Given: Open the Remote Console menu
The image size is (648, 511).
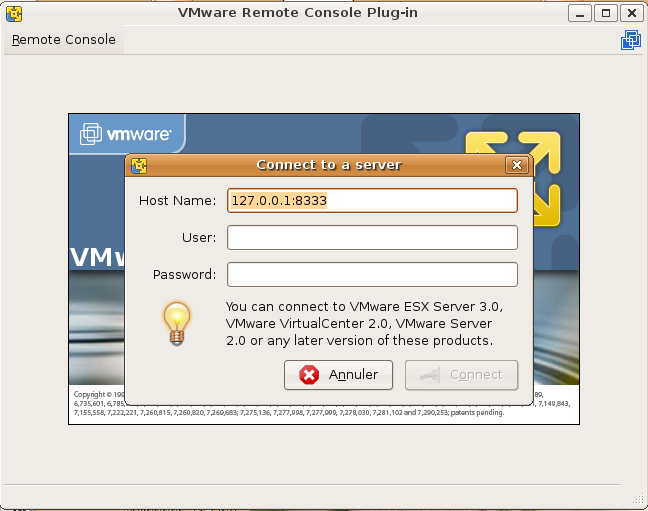Looking at the screenshot, I should [x=64, y=40].
